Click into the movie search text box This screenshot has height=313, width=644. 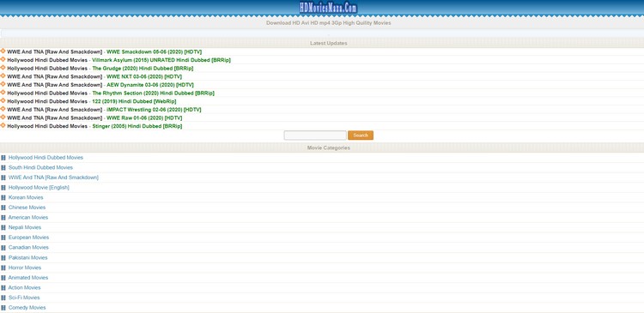tap(315, 135)
